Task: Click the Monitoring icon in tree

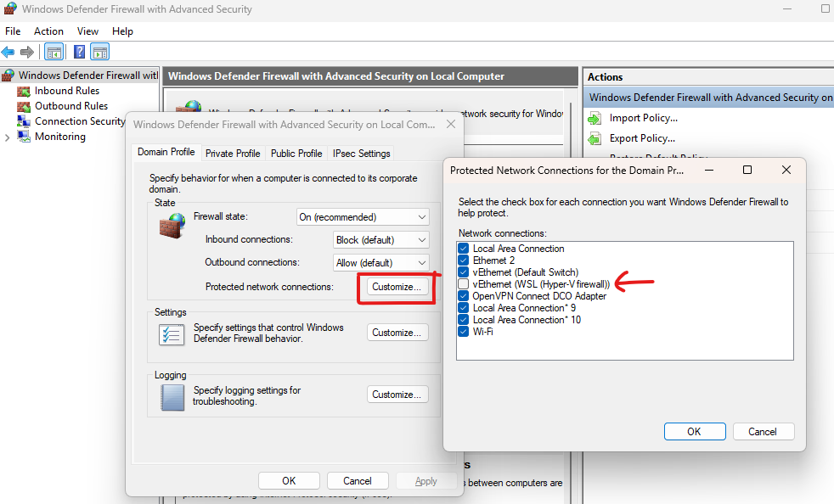Action: click(24, 137)
